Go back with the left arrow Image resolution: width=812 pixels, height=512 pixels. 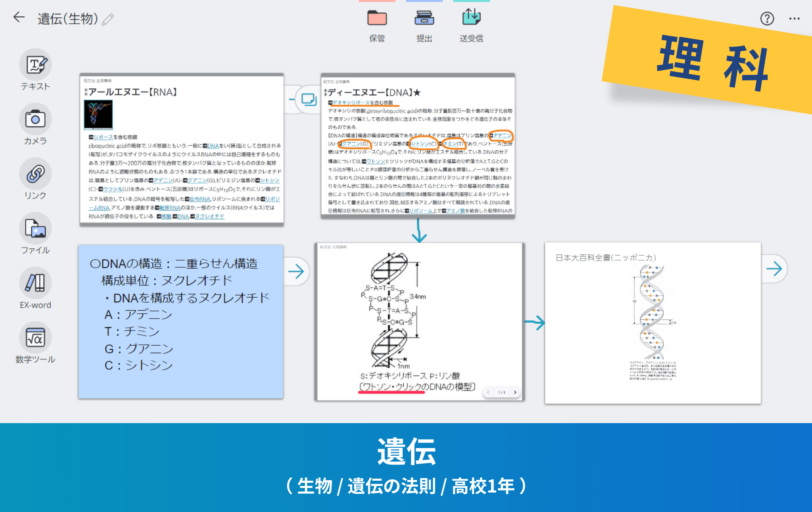pyautogui.click(x=19, y=17)
